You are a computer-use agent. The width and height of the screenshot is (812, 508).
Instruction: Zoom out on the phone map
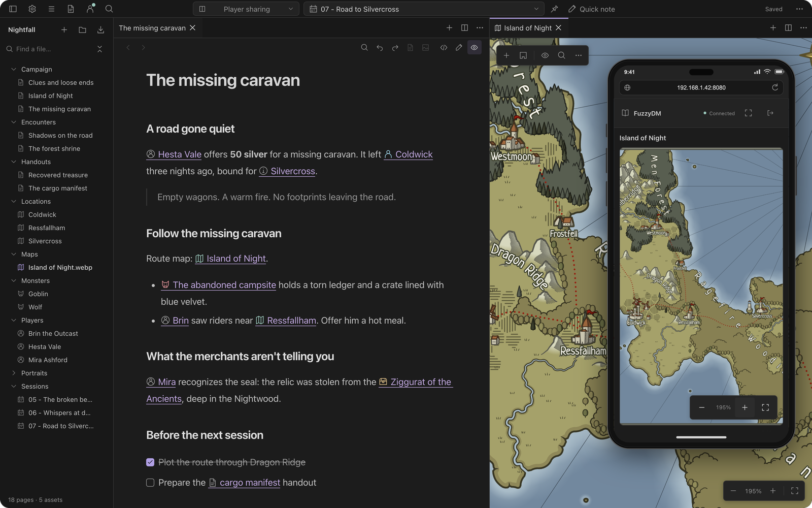(x=702, y=407)
